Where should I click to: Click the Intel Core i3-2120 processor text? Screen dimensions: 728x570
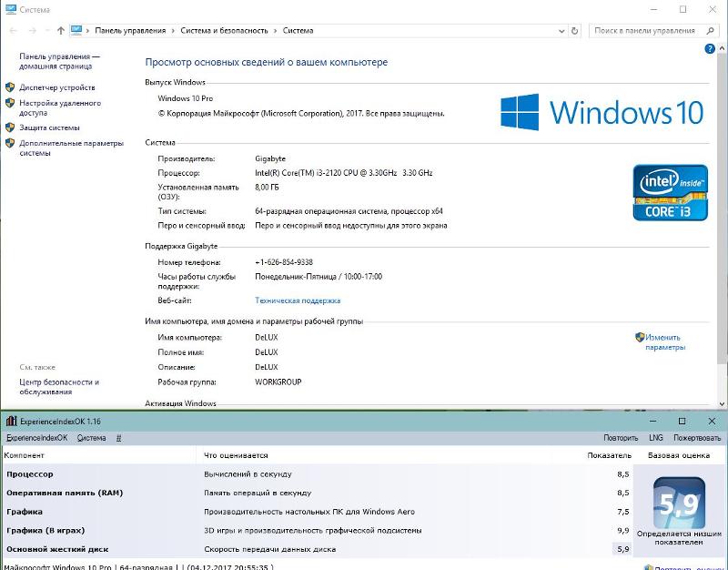coord(344,173)
